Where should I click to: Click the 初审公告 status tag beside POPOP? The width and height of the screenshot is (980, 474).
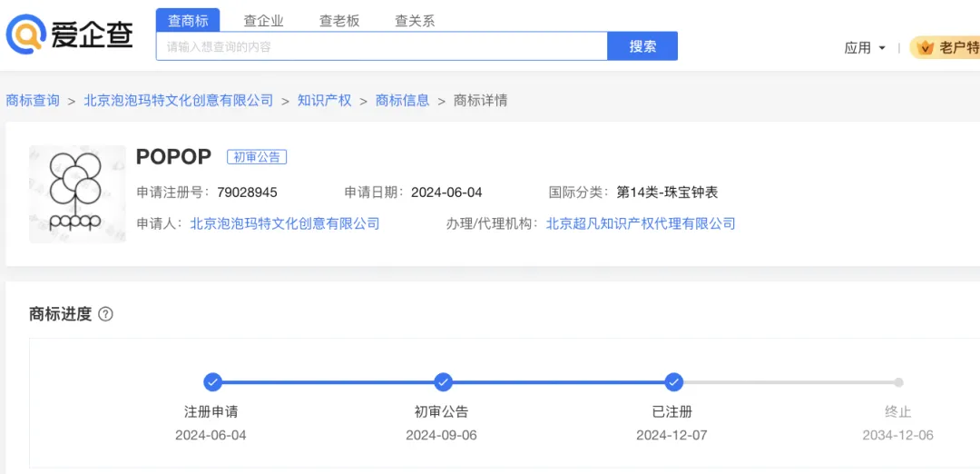pyautogui.click(x=257, y=158)
